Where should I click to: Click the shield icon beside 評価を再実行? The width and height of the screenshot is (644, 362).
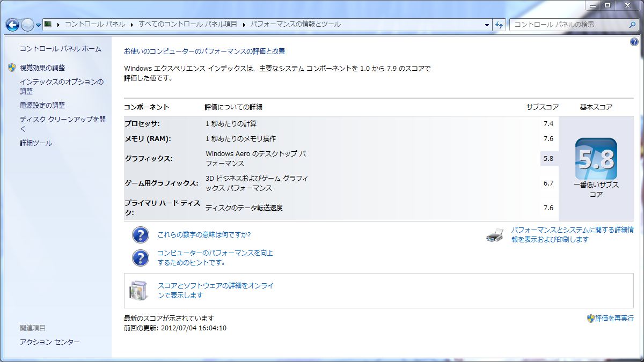[590, 318]
